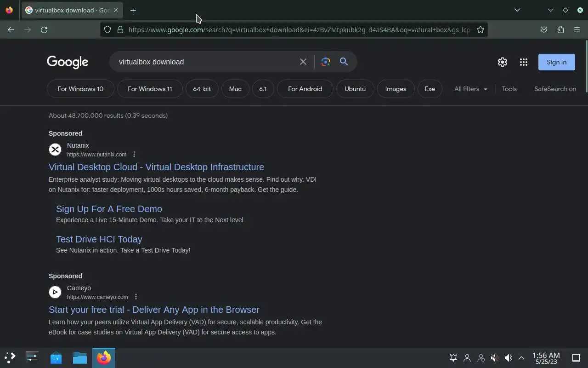Select the 64-bit filter chip
588x368 pixels.
pyautogui.click(x=202, y=89)
